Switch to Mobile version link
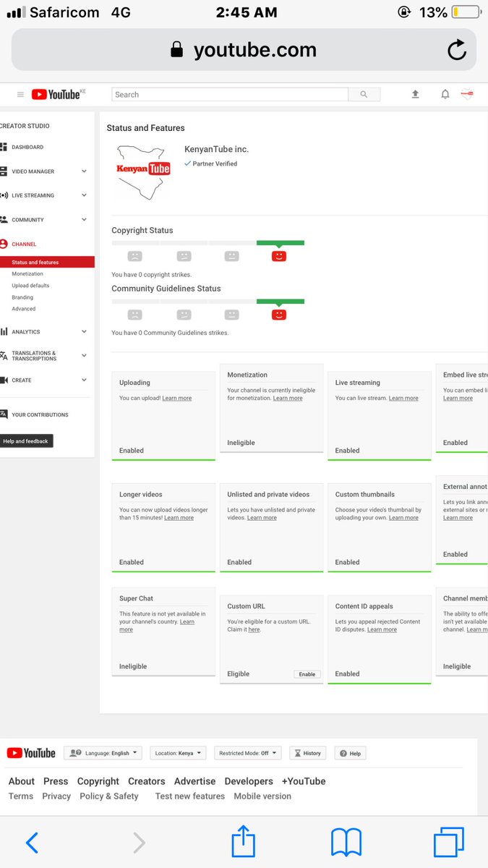This screenshot has width=488, height=868. [x=262, y=796]
